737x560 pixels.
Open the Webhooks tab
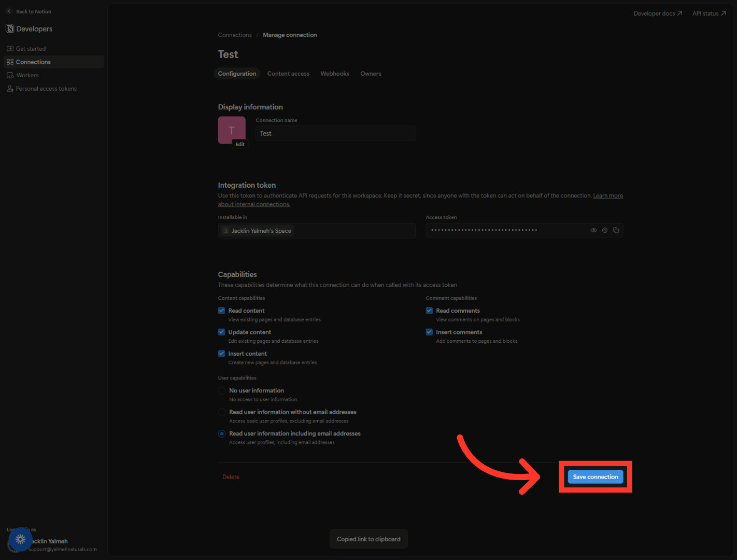[x=335, y=74]
